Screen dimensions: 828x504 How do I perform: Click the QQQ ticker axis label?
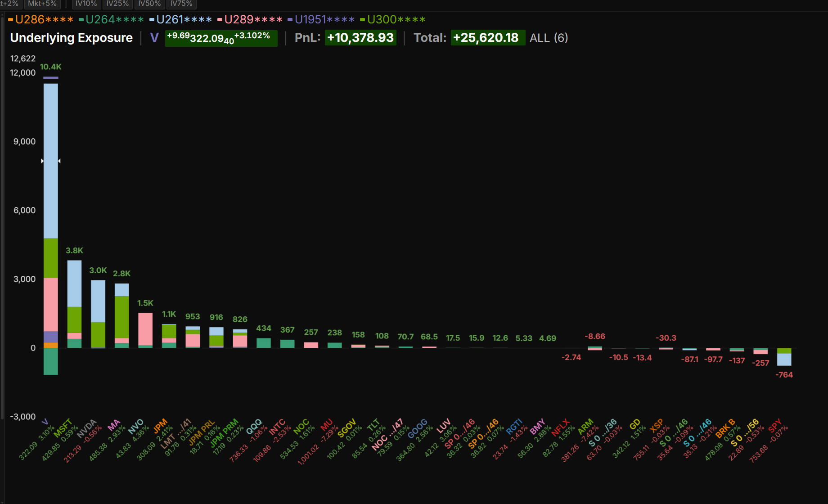point(254,426)
